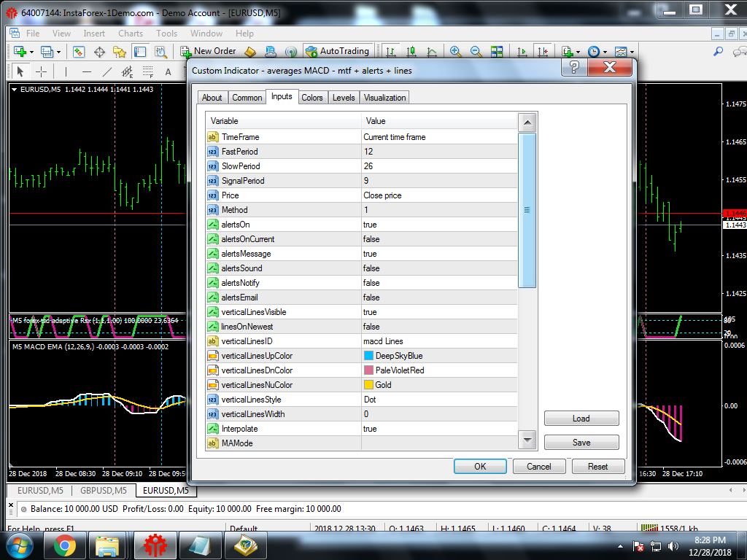The image size is (747, 560).
Task: Click the OK button
Action: click(x=479, y=467)
